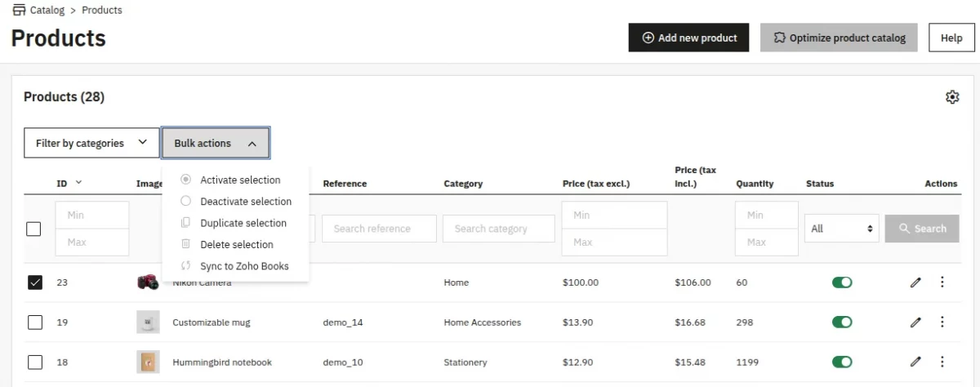The image size is (980, 387).
Task: Click the catalog icon in the breadcrumb
Action: click(19, 10)
